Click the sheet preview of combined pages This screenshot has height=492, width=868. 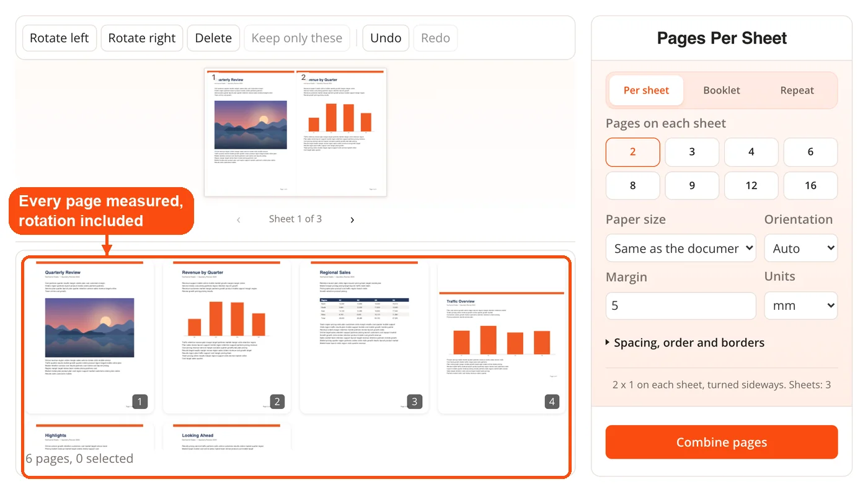click(x=296, y=133)
